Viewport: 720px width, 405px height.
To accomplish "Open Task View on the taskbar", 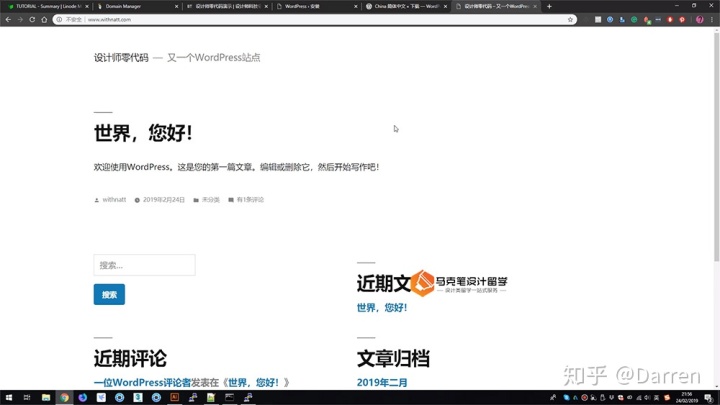I will coord(27,397).
